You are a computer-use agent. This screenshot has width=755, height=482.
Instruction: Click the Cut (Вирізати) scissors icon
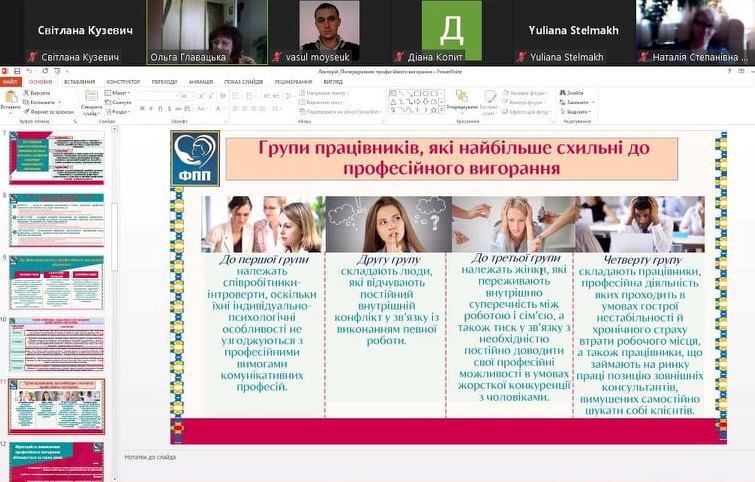pos(26,92)
